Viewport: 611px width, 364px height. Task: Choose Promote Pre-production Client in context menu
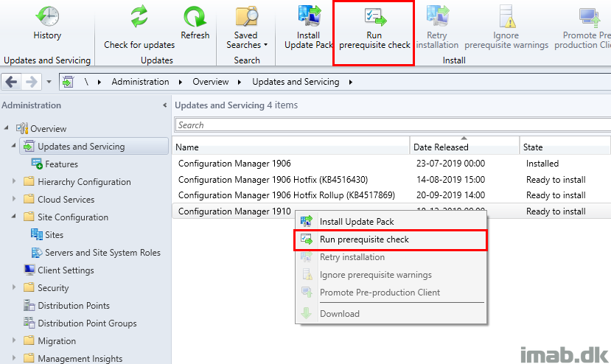(391, 293)
